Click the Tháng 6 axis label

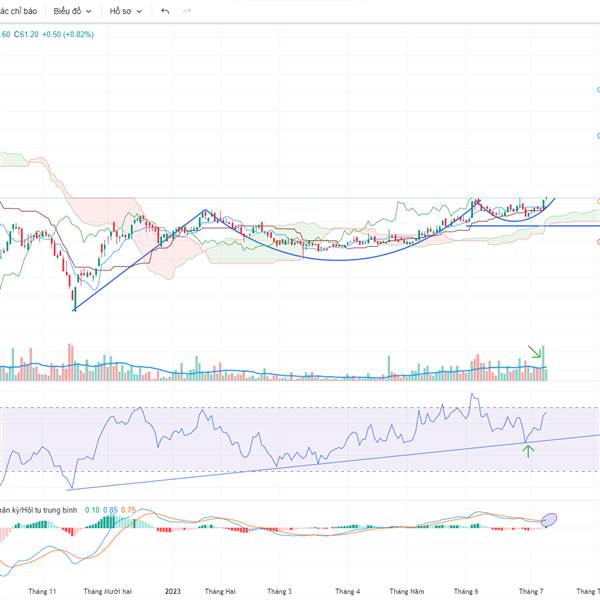click(466, 591)
